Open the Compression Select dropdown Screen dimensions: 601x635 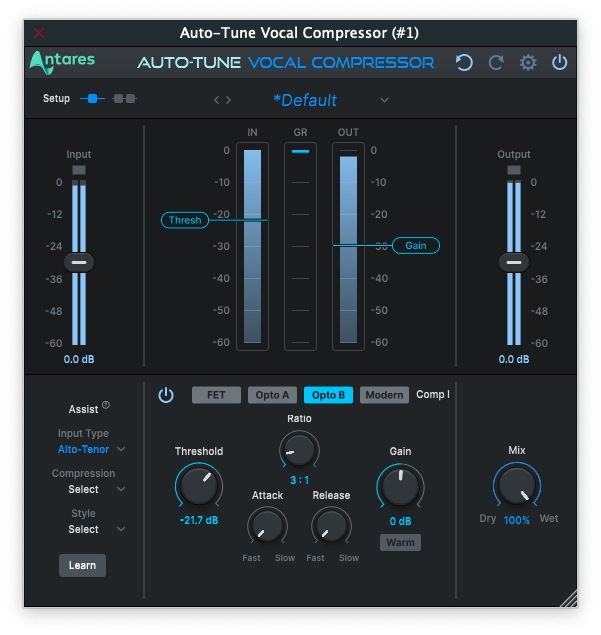[x=83, y=489]
